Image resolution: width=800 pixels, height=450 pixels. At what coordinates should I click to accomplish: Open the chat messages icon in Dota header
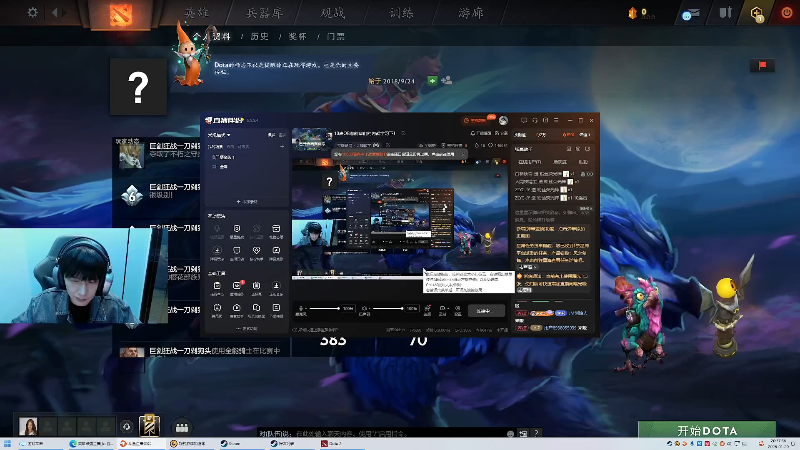[690, 14]
